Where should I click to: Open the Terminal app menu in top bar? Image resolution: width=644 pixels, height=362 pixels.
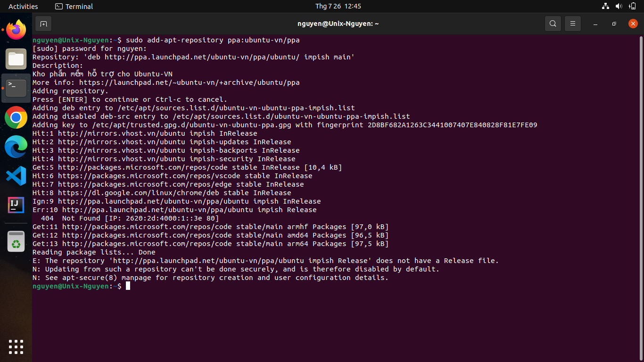74,6
